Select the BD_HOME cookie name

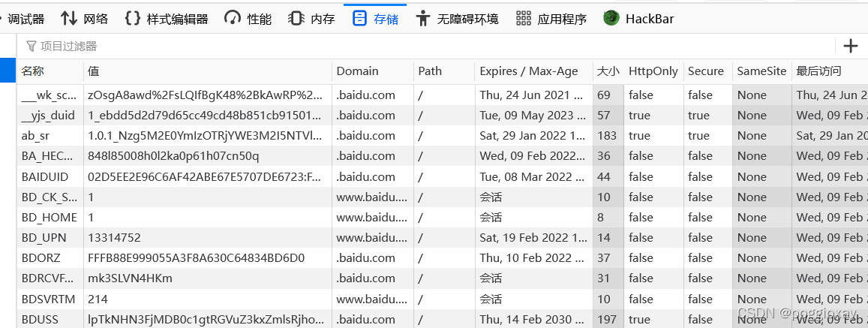click(49, 217)
